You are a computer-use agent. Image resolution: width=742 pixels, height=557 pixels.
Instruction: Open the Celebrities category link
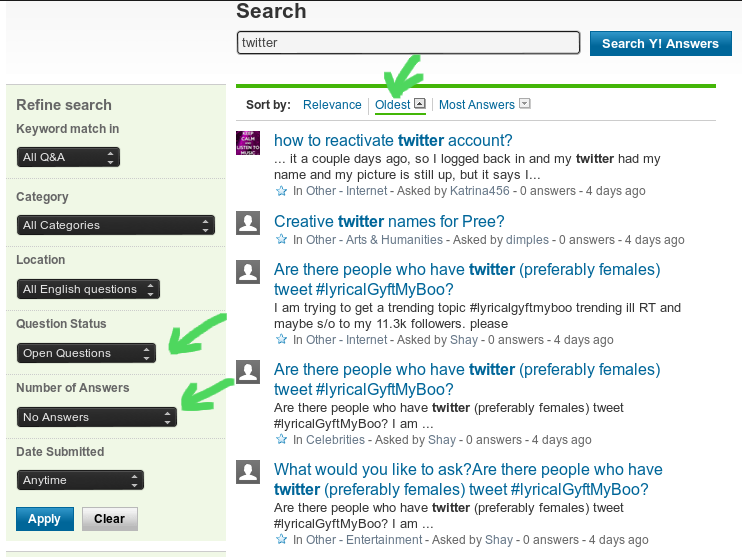(336, 440)
